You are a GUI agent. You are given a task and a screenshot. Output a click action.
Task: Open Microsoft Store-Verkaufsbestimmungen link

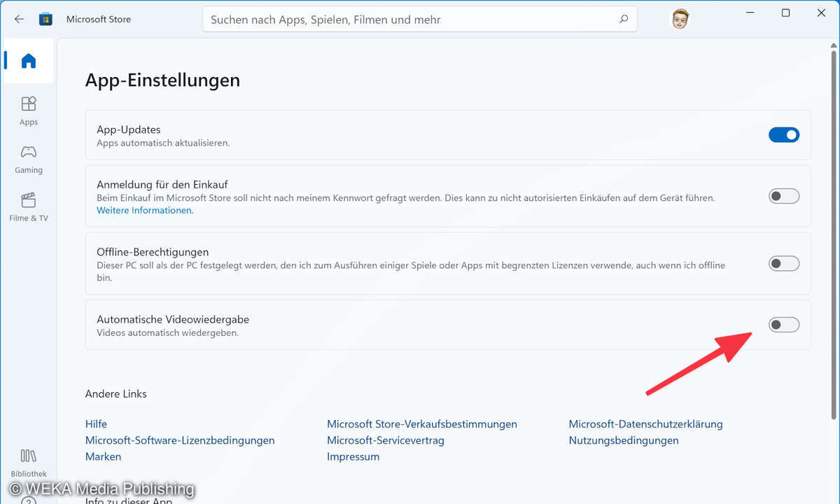(x=422, y=424)
